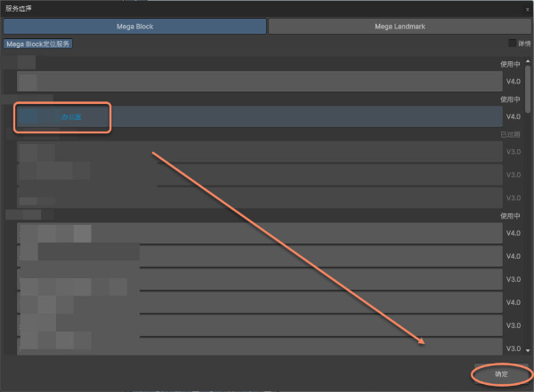Click the scrollbar up arrow
534x392 pixels.
[x=529, y=59]
